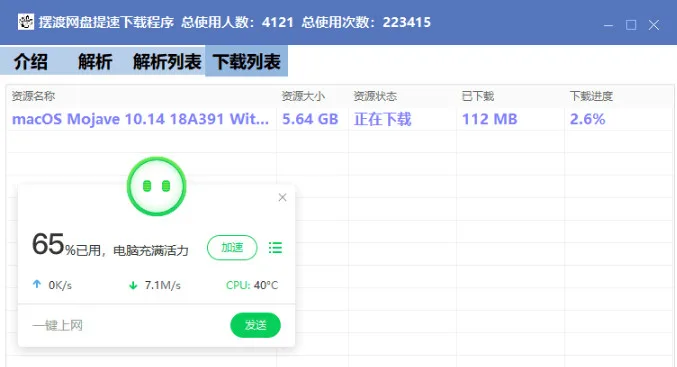This screenshot has width=677, height=367.
Task: Minimize the 摆渡网盘 window
Action: pyautogui.click(x=608, y=25)
